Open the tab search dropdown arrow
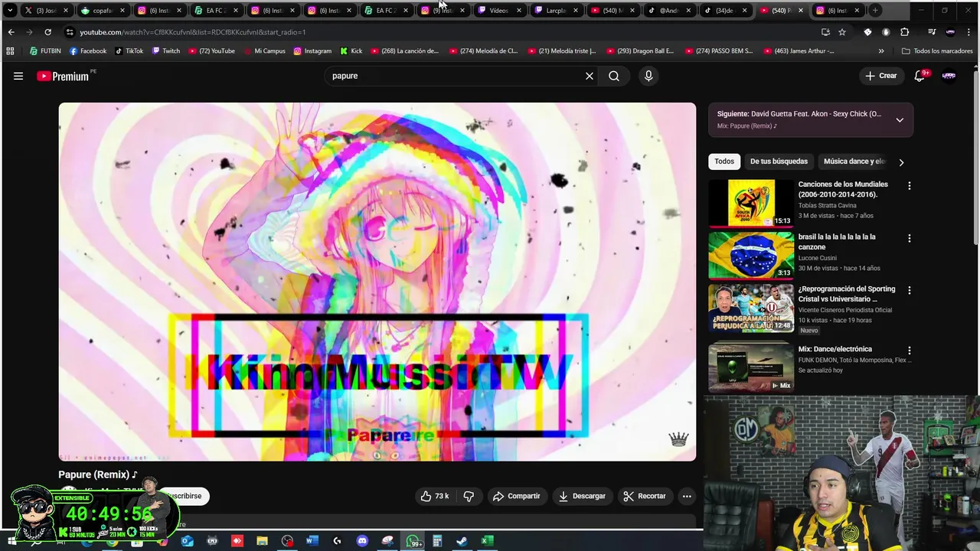980x551 pixels. pyautogui.click(x=10, y=11)
